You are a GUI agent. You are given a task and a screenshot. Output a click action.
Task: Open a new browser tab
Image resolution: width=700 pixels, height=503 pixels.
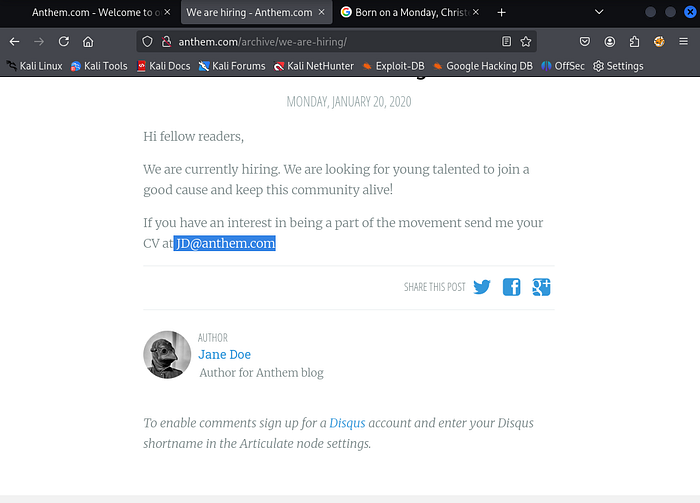click(x=501, y=12)
